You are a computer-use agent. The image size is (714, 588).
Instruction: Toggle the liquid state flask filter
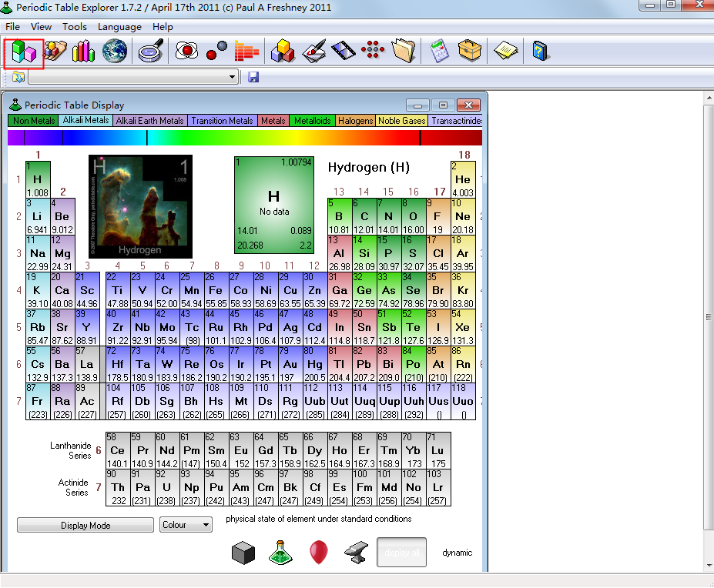(281, 553)
